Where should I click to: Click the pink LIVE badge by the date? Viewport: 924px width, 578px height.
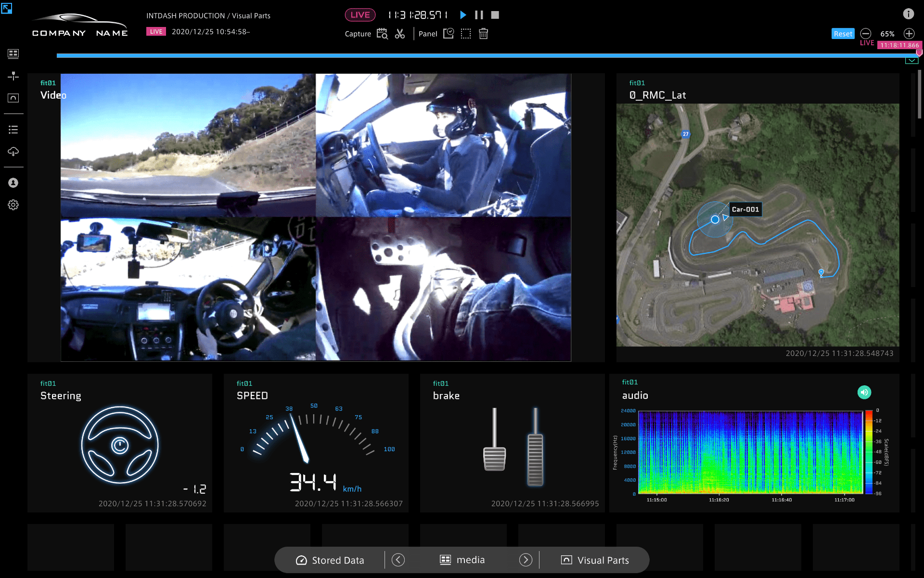point(156,32)
